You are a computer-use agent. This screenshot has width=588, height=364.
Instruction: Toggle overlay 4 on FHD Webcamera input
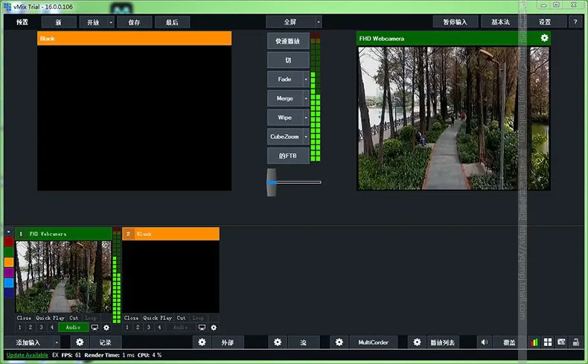[x=52, y=328]
